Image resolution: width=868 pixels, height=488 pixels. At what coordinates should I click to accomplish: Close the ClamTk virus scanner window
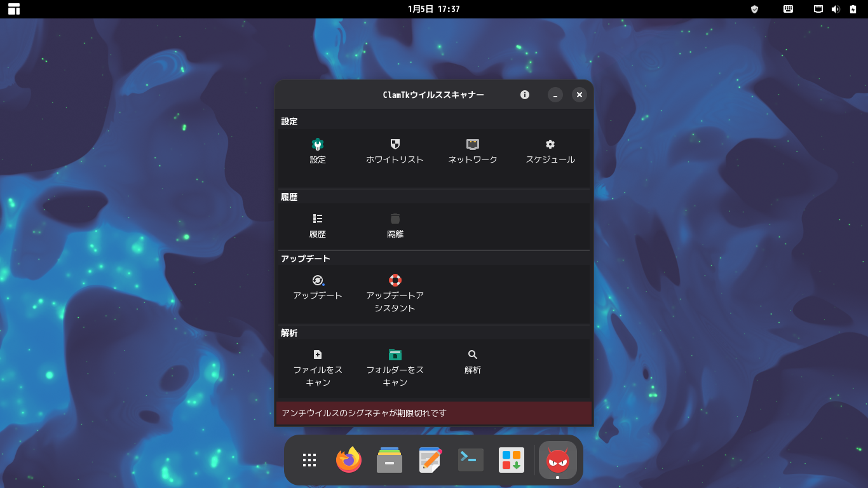point(579,95)
